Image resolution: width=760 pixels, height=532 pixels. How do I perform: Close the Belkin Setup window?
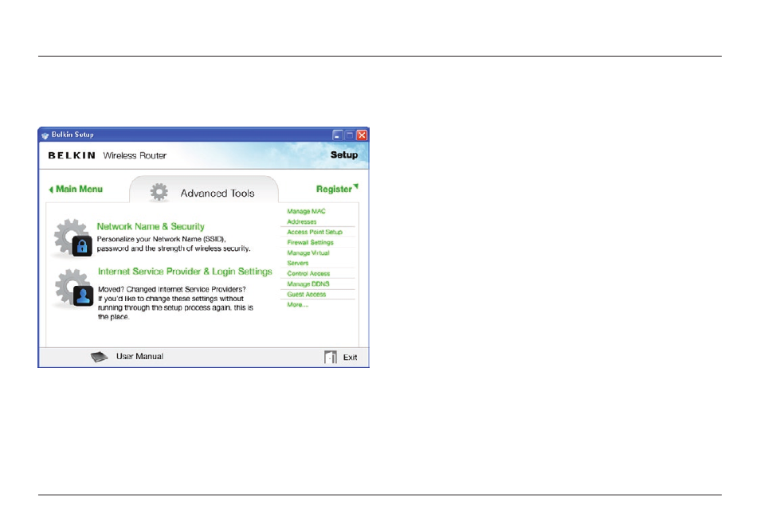pos(362,135)
